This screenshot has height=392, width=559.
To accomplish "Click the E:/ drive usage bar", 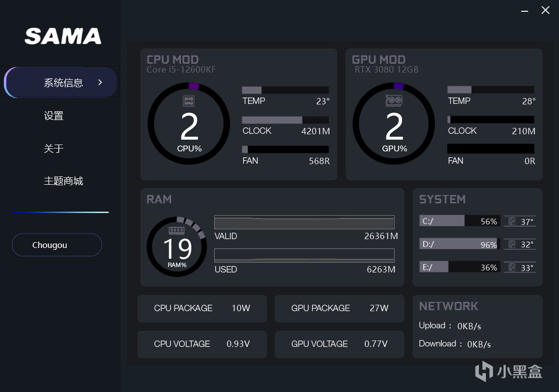I will click(x=460, y=267).
